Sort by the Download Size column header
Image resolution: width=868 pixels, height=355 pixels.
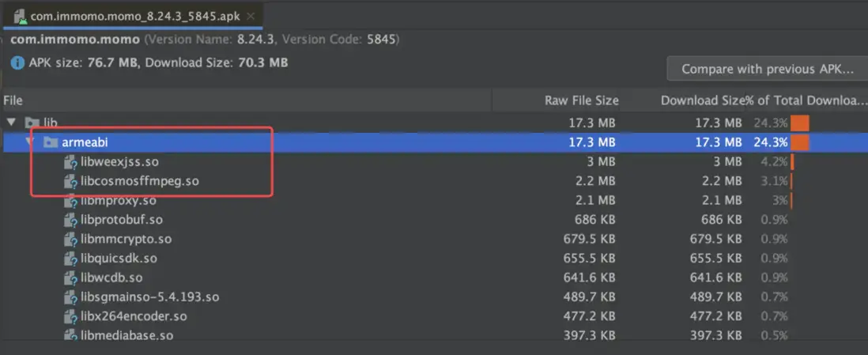coord(702,100)
